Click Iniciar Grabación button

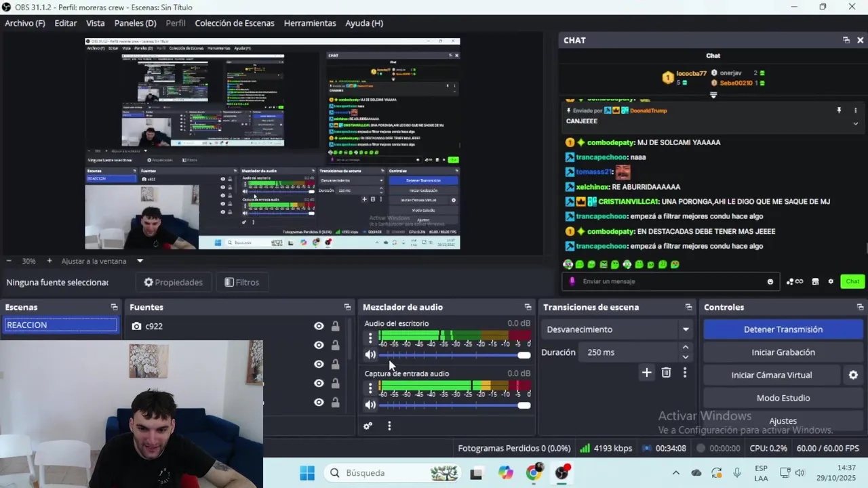[x=783, y=352]
